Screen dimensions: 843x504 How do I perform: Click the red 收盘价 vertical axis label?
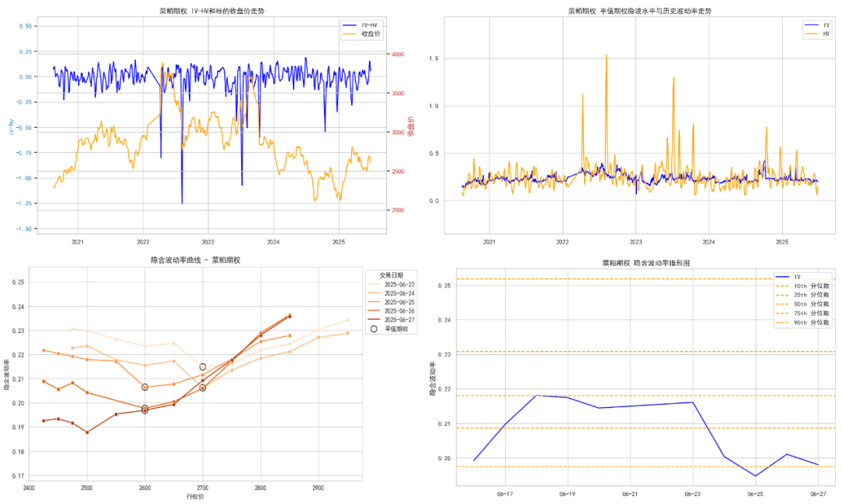(x=411, y=127)
